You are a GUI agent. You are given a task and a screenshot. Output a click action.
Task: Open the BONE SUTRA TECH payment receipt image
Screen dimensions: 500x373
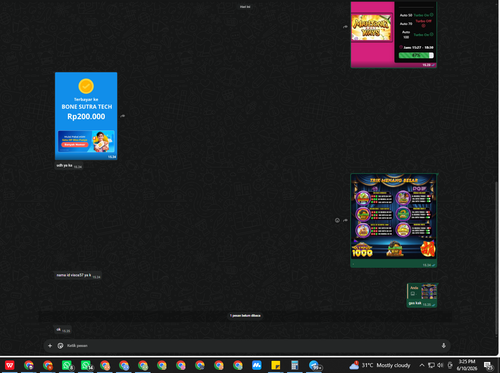(86, 116)
